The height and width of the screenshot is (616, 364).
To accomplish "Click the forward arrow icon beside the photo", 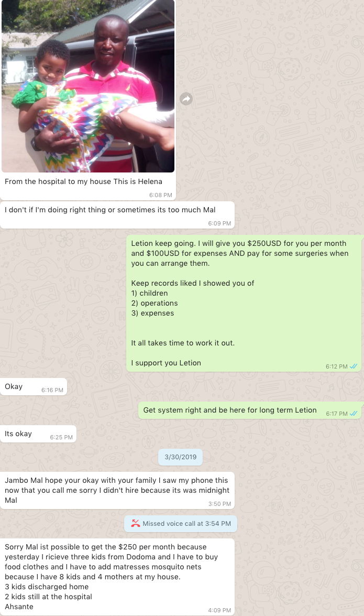I will [186, 99].
